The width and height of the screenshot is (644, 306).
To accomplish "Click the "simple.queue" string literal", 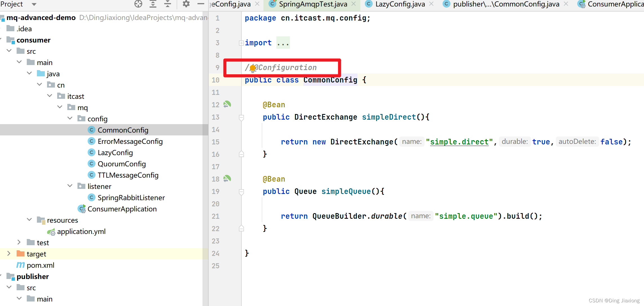I will pyautogui.click(x=466, y=216).
